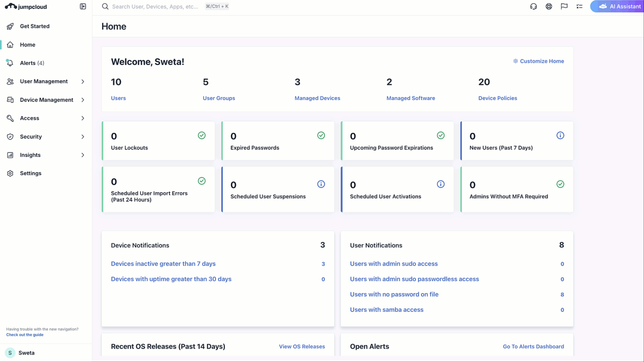Click the green check on User Lockouts
Viewport: 644px width, 362px height.
(x=201, y=136)
